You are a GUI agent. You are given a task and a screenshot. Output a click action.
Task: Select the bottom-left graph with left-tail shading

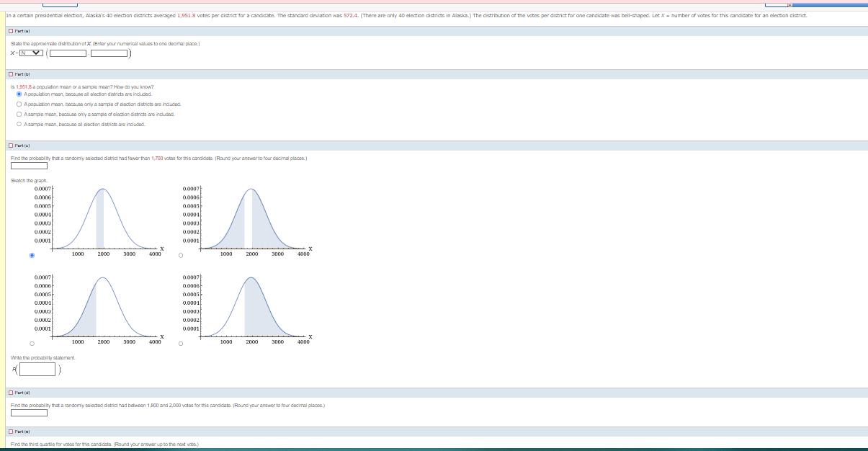pyautogui.click(x=30, y=343)
